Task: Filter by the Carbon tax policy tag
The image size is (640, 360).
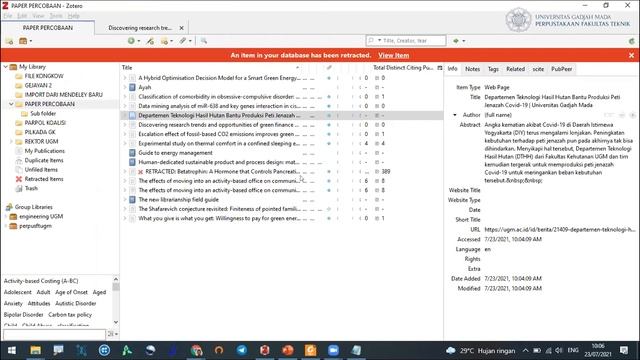Action: tap(70, 315)
